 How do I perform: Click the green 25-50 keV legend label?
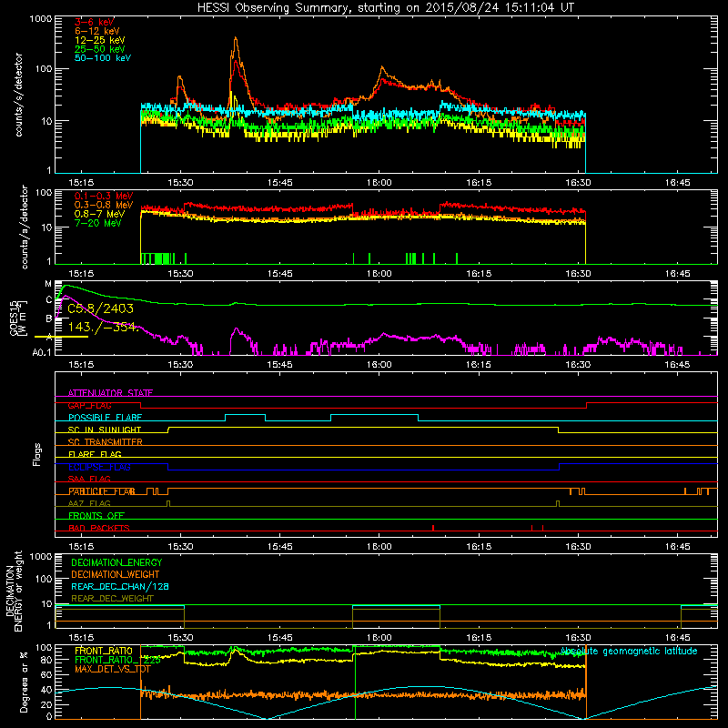pos(100,49)
